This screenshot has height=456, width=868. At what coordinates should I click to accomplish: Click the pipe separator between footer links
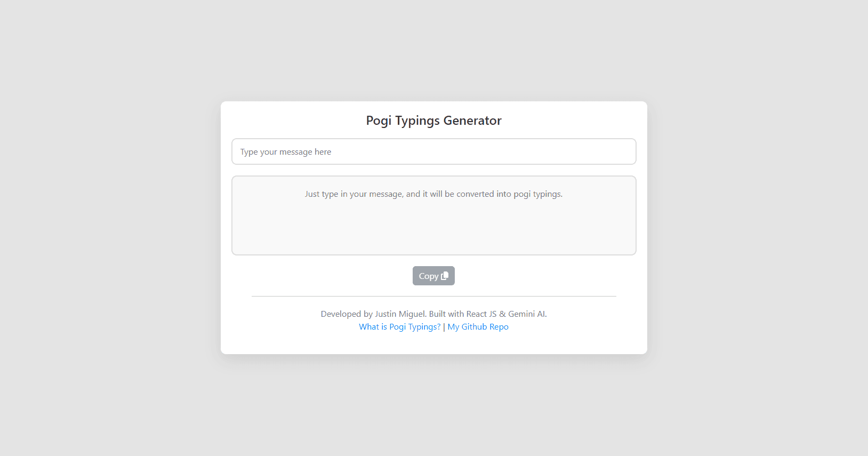tap(444, 327)
